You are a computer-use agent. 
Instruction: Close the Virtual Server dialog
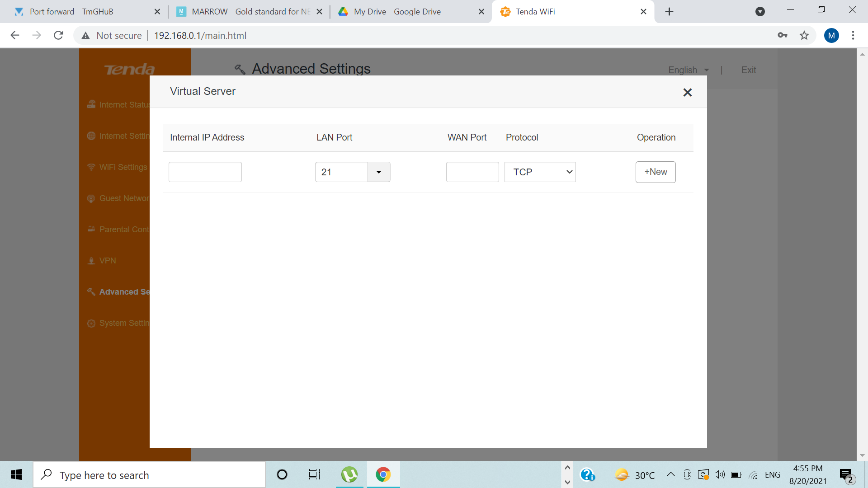click(x=687, y=93)
